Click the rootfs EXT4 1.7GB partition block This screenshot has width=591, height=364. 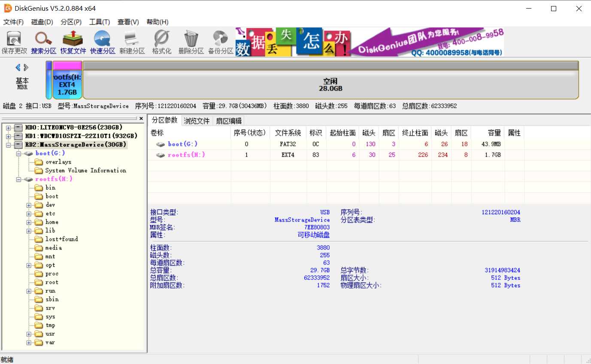[67, 80]
